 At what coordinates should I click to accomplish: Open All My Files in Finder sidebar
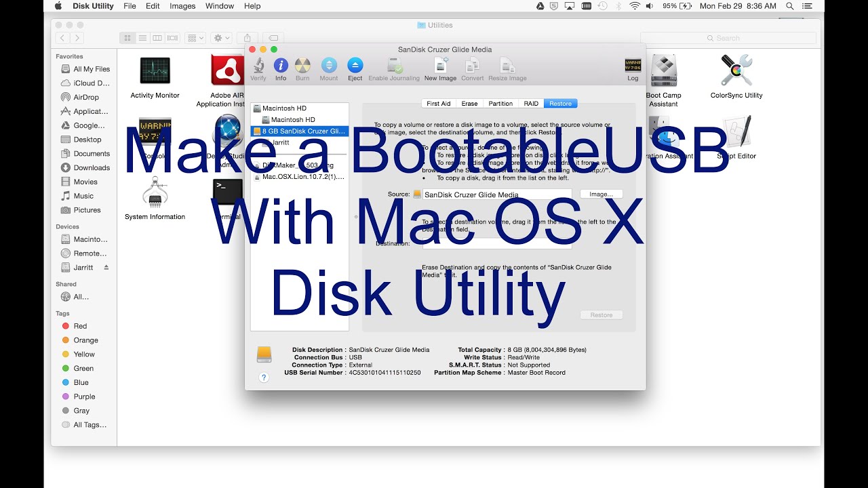coord(85,69)
